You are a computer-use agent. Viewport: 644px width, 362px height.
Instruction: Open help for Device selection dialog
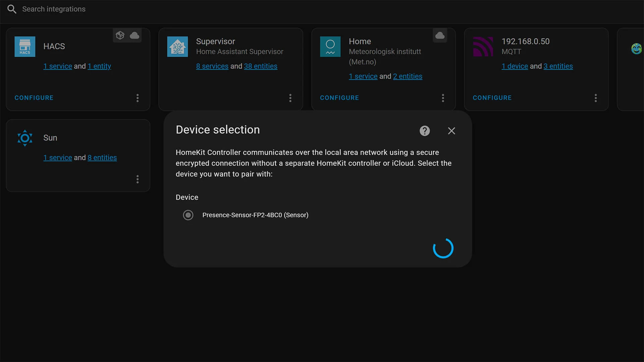(425, 131)
